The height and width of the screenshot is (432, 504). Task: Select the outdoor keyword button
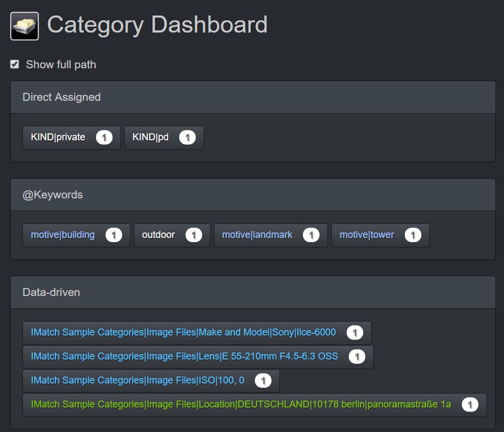tap(158, 235)
